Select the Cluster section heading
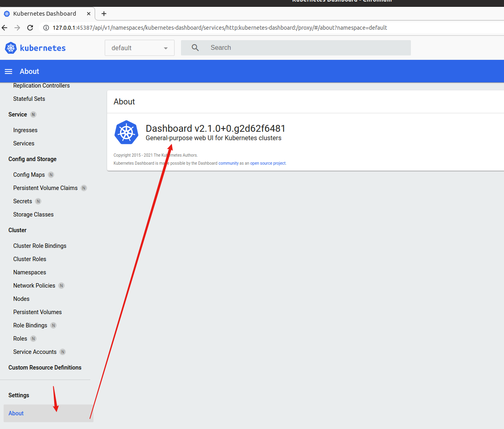This screenshot has width=504, height=429. 17,230
